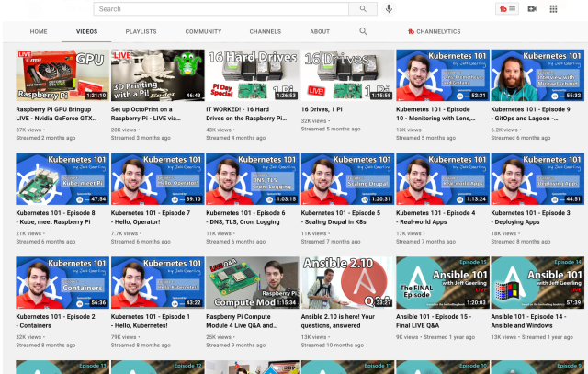The image size is (588, 374).
Task: Search the channel with magnifier icon
Action: point(363,31)
